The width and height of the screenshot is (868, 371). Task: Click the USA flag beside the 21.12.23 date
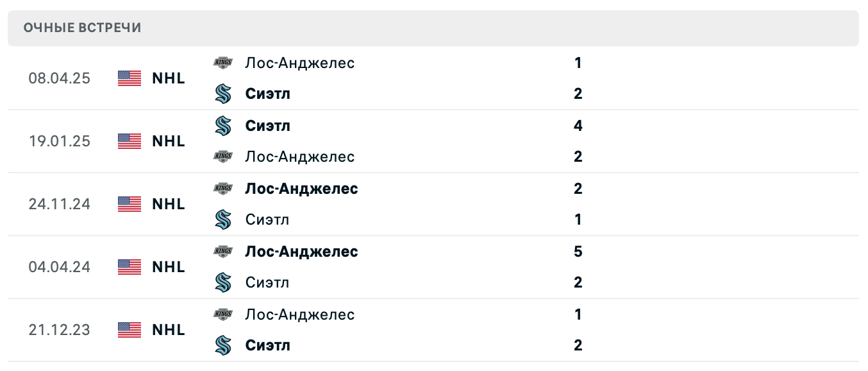pyautogui.click(x=129, y=330)
